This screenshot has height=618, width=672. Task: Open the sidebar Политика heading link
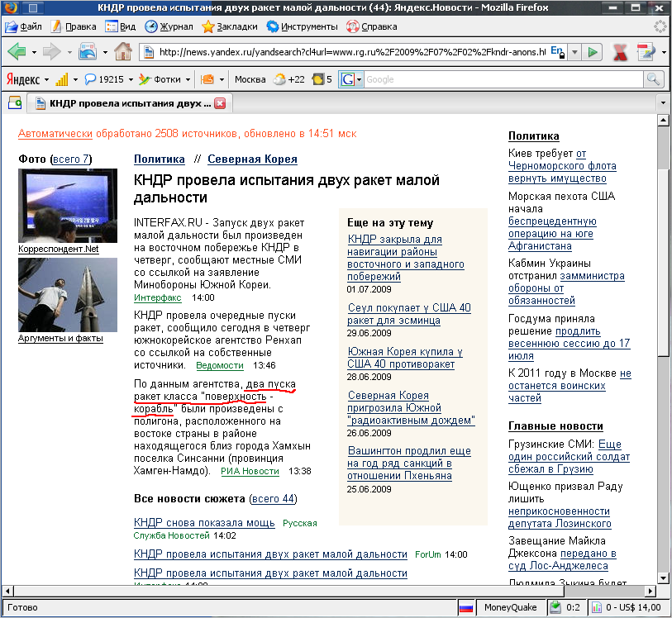(x=534, y=135)
